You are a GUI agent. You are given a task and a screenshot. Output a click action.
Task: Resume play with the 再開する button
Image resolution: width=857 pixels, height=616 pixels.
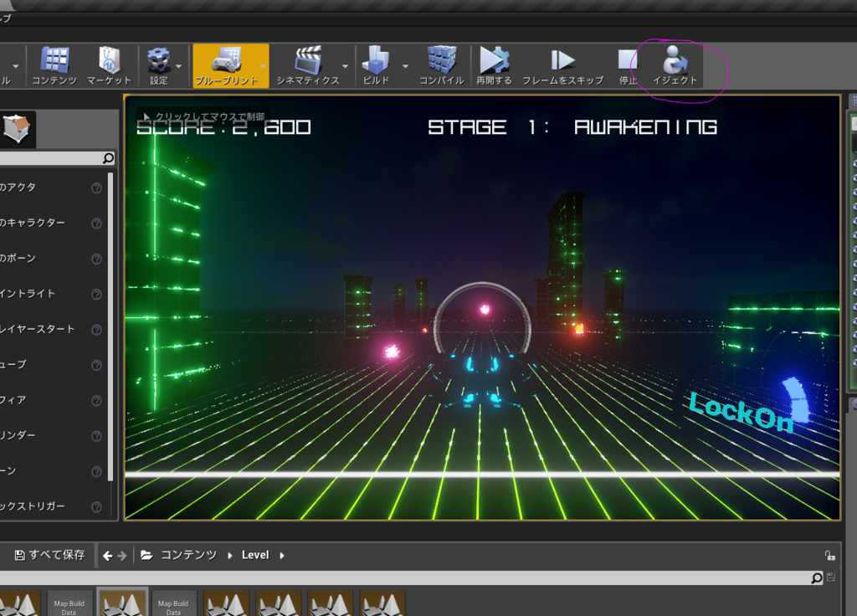pos(494,65)
